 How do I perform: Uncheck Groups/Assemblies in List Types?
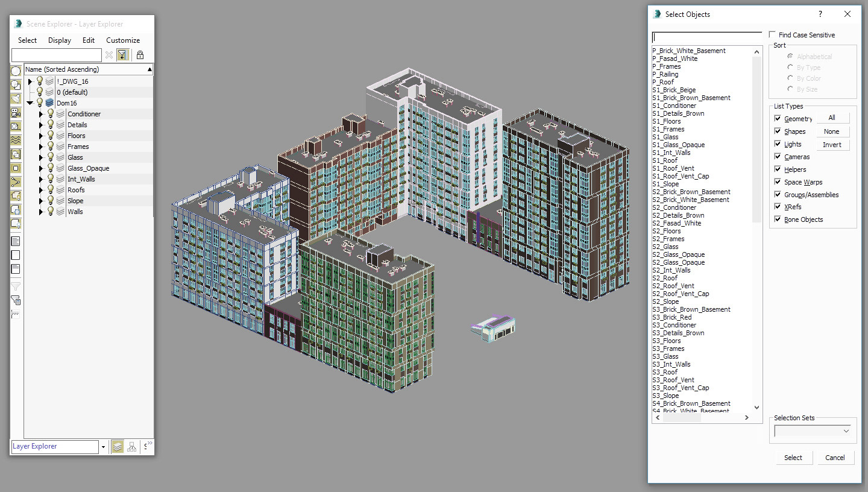(x=778, y=195)
